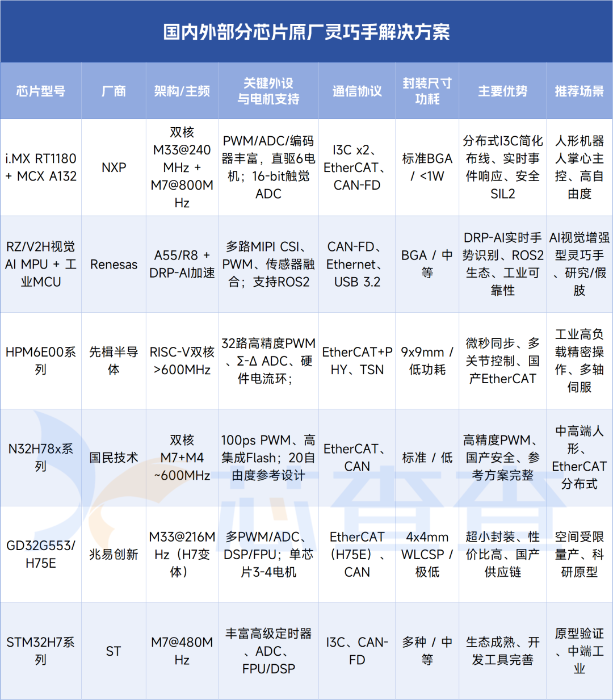613x700 pixels.
Task: Select the 丰富高级定时器、ADC、FPU/DSP cell
Action: click(x=268, y=651)
